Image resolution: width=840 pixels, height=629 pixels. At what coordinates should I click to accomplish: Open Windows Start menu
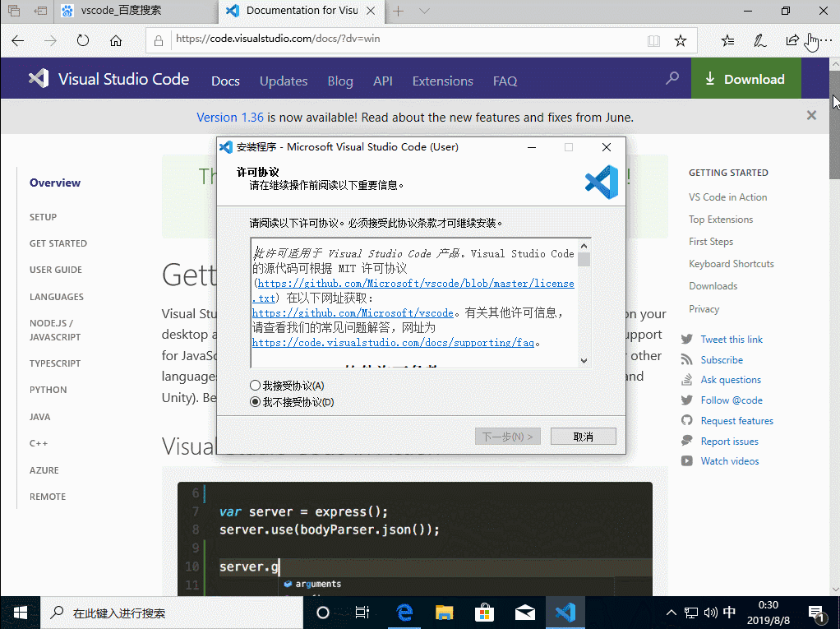(20, 613)
